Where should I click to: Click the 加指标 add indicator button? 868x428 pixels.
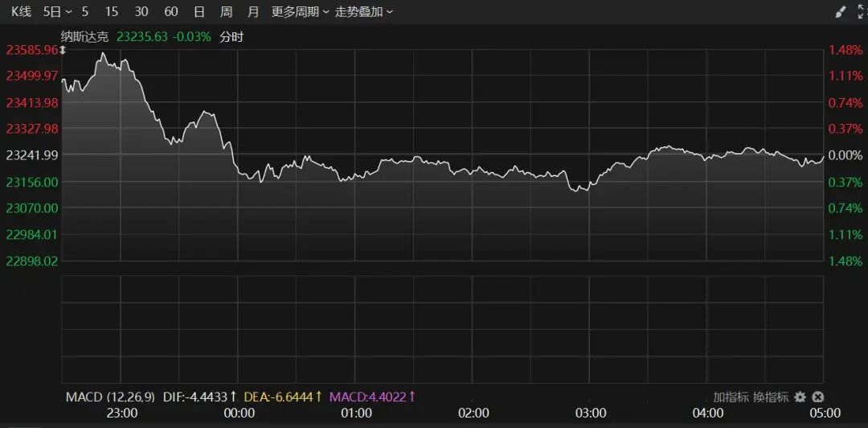pos(731,397)
